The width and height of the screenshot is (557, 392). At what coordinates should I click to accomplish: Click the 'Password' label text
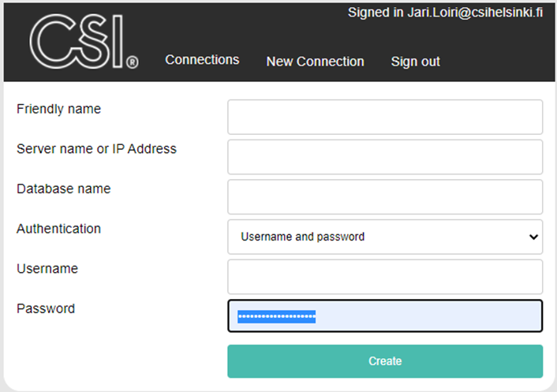(x=46, y=308)
